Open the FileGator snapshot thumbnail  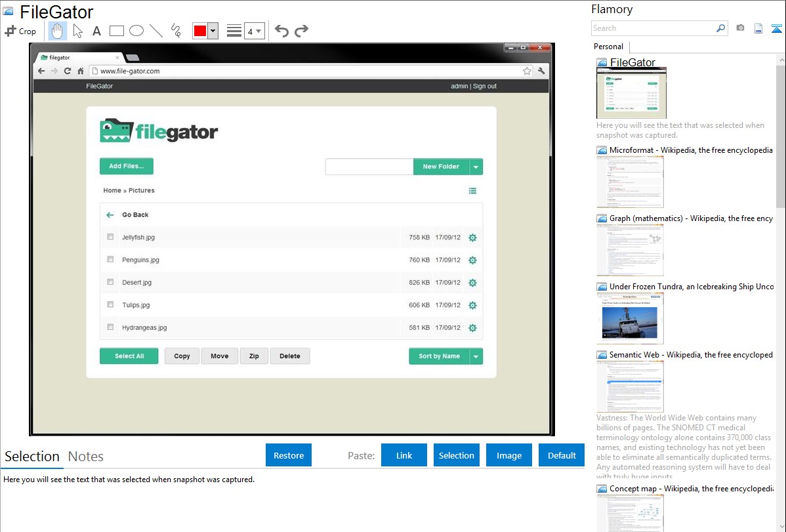[631, 93]
